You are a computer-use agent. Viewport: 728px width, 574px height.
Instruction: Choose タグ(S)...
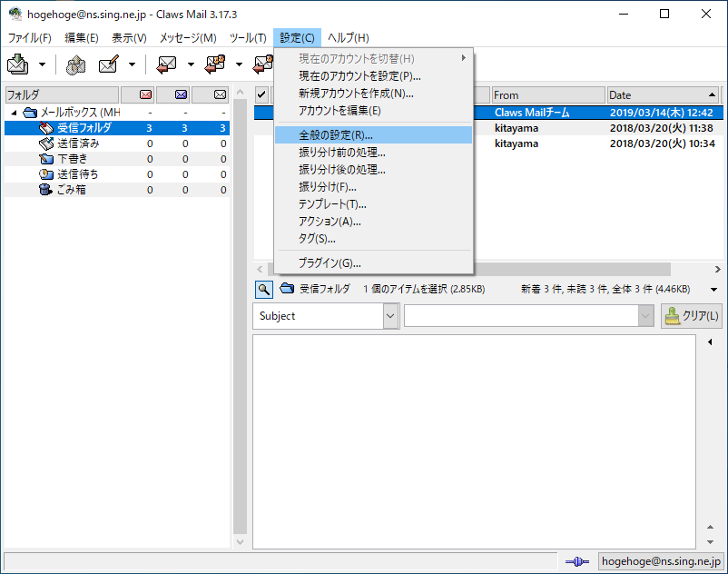click(x=373, y=238)
